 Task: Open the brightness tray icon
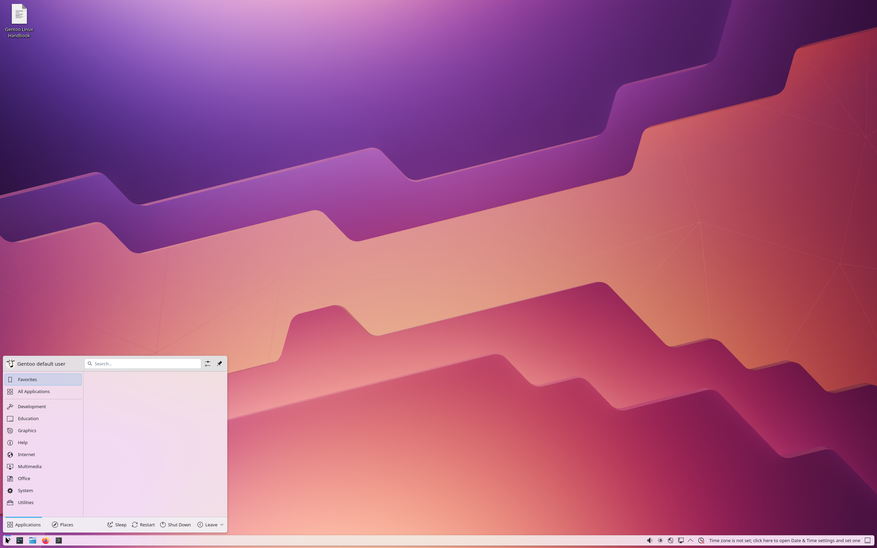point(660,541)
